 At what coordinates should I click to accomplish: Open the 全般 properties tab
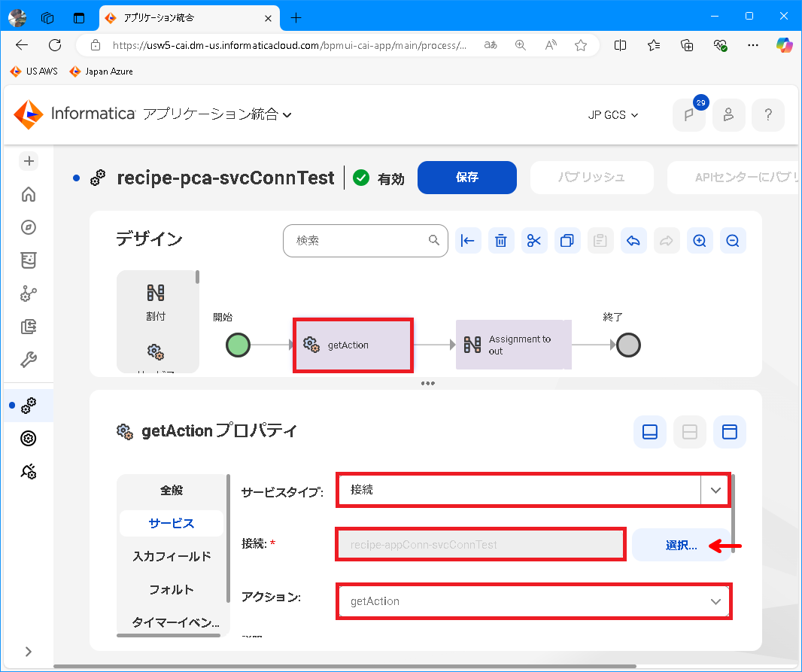coord(172,491)
